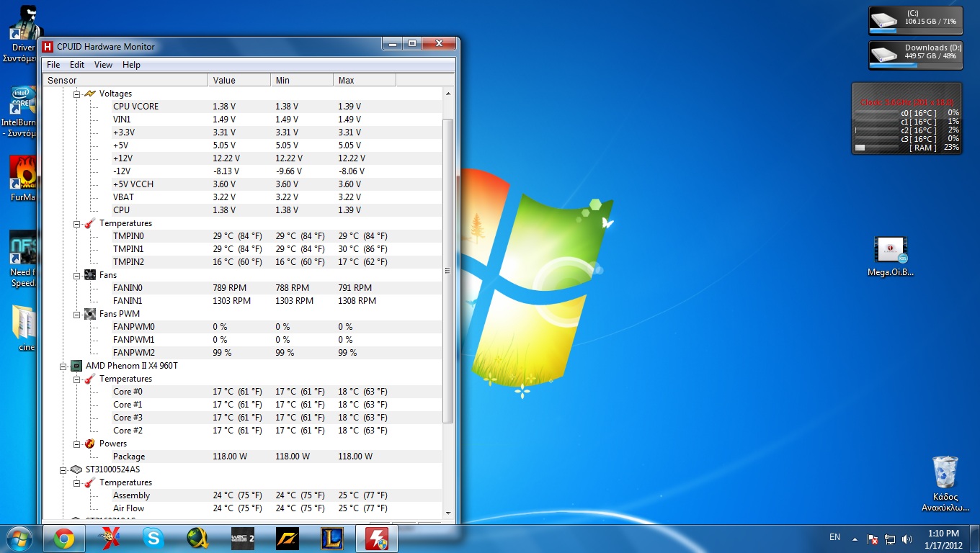Click the sensor list vertical scrollbar thumb
980x553 pixels.
click(447, 271)
